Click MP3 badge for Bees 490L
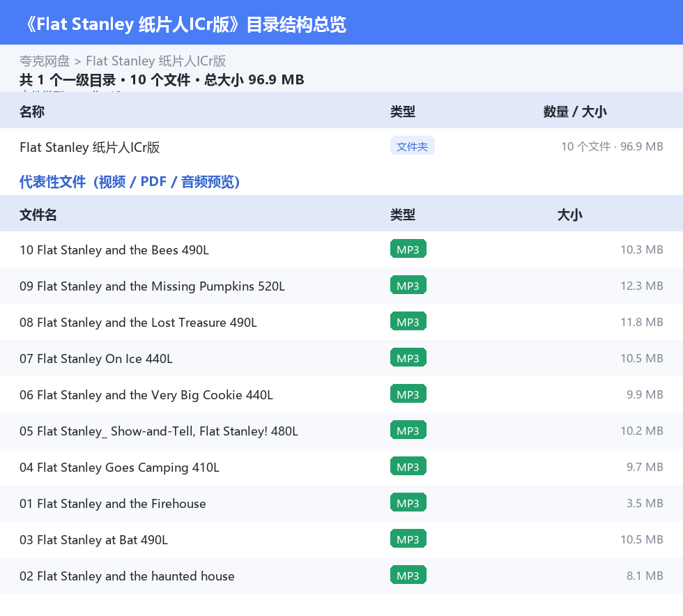This screenshot has width=683, height=616. point(408,249)
